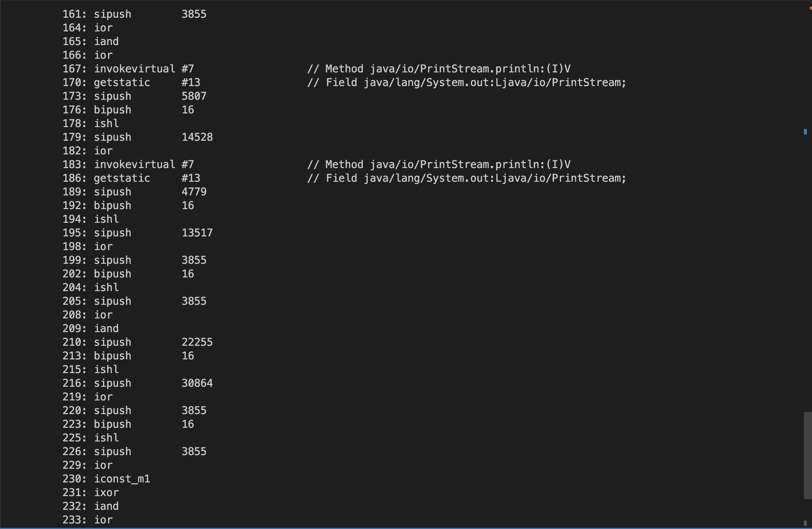
Task: Click the ixor instruction on line 231
Action: pos(106,492)
